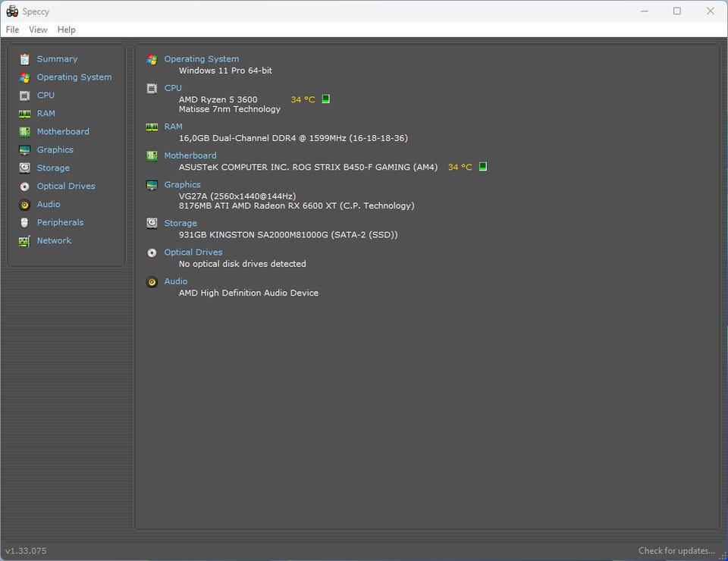
Task: Click the Motherboard icon in sidebar
Action: click(x=25, y=132)
